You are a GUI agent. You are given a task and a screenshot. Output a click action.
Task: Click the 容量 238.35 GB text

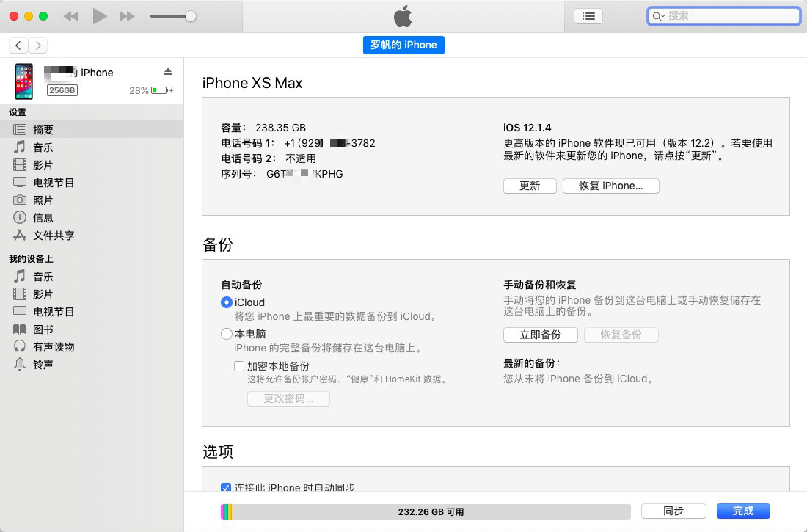(263, 128)
